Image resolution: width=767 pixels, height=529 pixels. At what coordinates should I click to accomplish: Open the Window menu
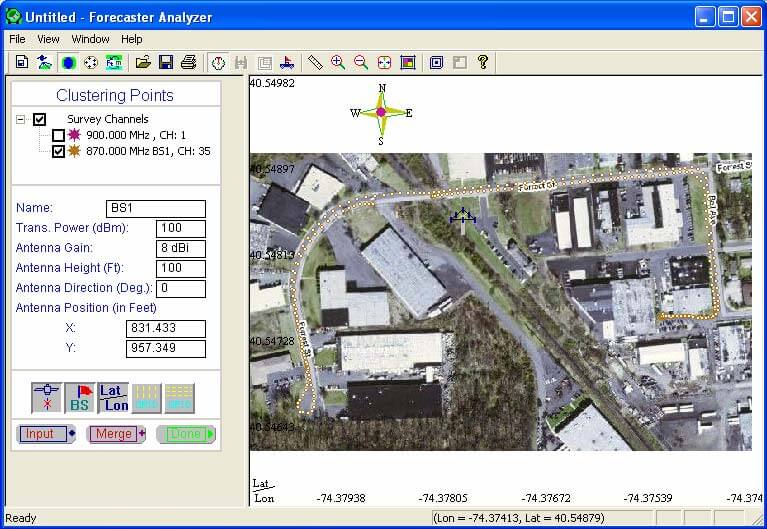pyautogui.click(x=90, y=39)
